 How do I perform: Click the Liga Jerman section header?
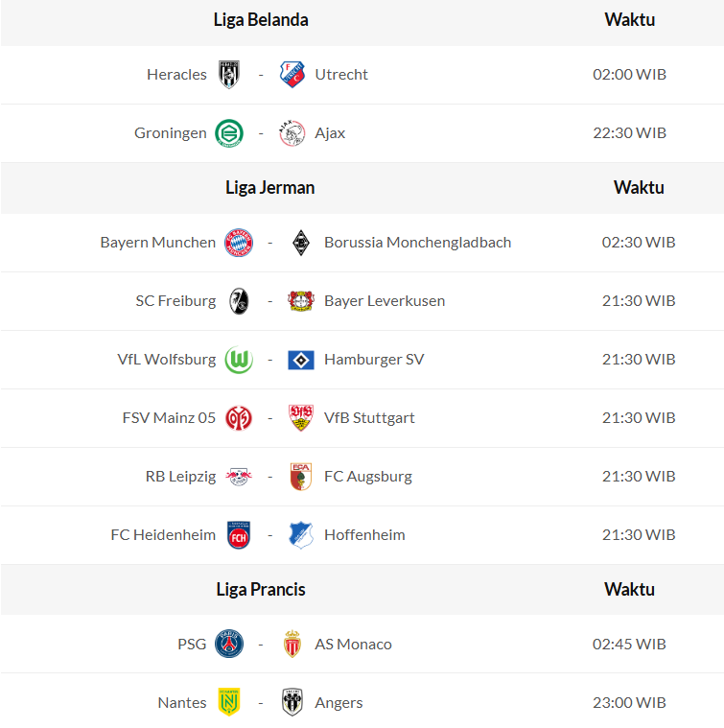(x=269, y=188)
